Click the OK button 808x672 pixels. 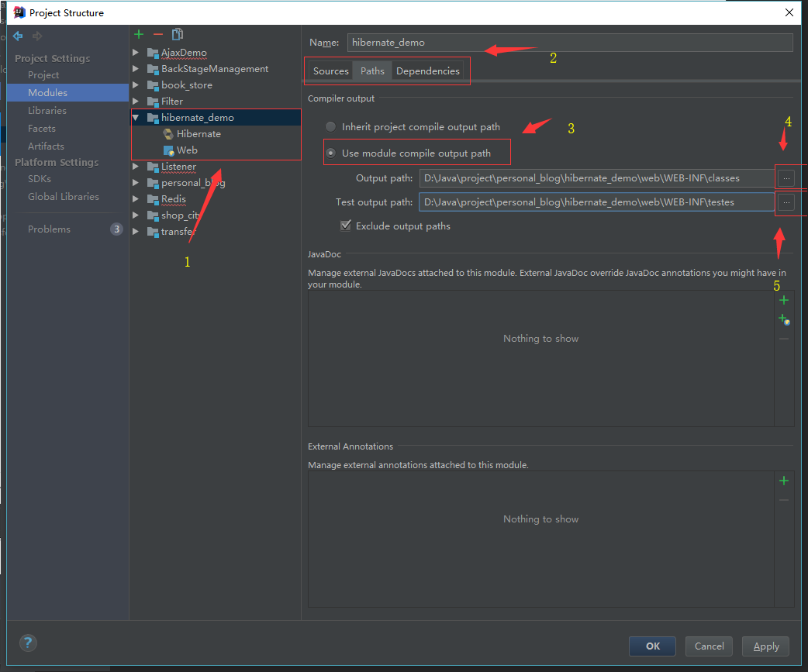pos(652,646)
